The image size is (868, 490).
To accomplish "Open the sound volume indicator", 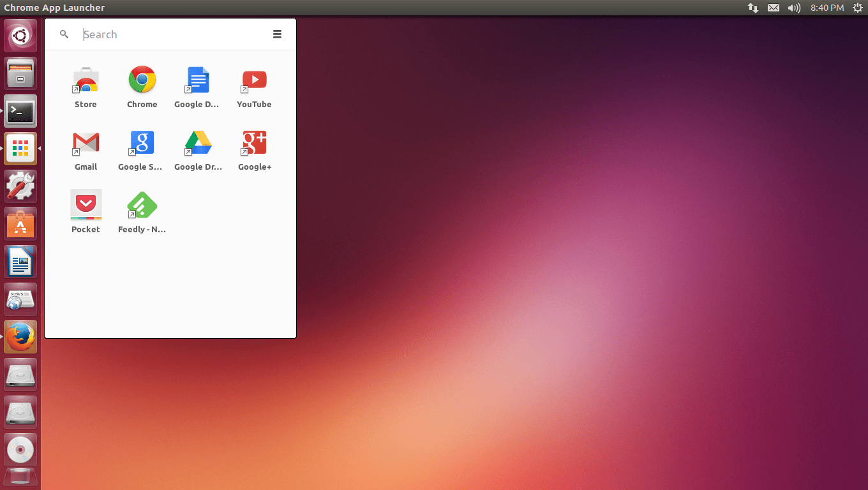I will 794,8.
